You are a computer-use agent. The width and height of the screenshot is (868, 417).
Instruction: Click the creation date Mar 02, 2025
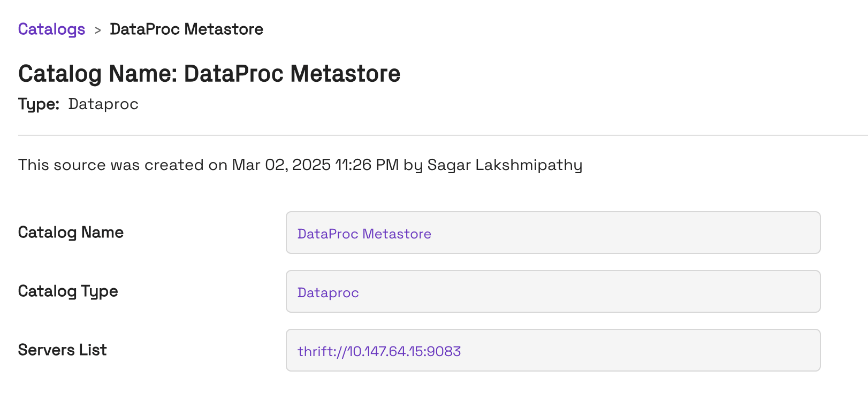click(x=281, y=165)
